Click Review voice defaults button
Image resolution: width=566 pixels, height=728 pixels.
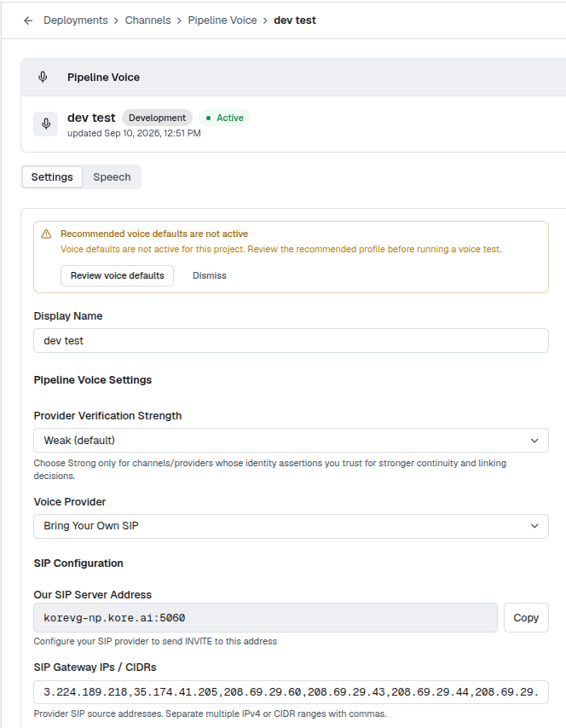pos(118,276)
